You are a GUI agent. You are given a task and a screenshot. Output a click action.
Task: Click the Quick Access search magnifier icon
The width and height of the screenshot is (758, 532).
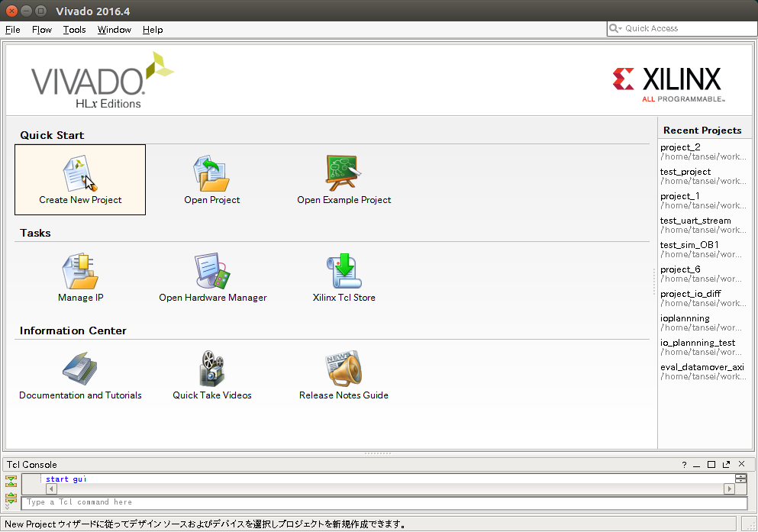tap(615, 28)
